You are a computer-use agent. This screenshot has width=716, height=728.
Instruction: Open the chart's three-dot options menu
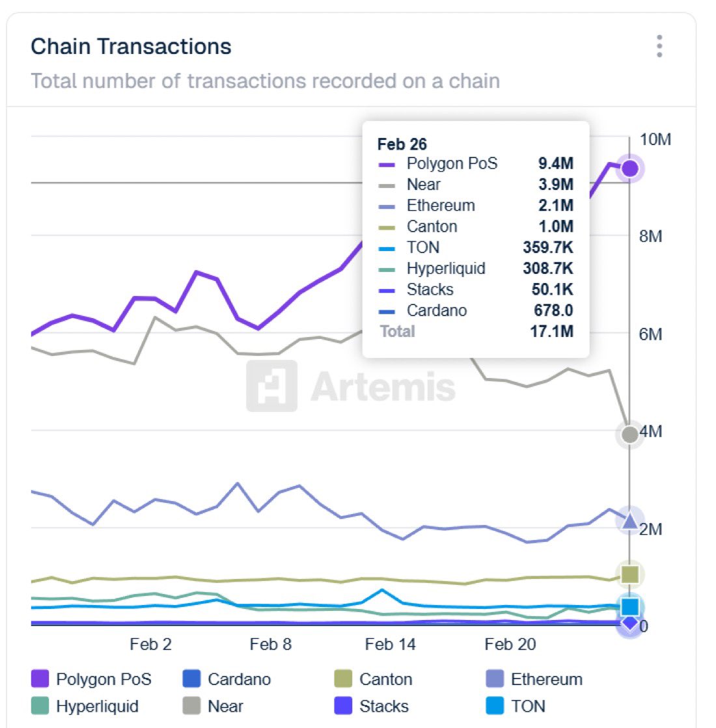pos(659,46)
